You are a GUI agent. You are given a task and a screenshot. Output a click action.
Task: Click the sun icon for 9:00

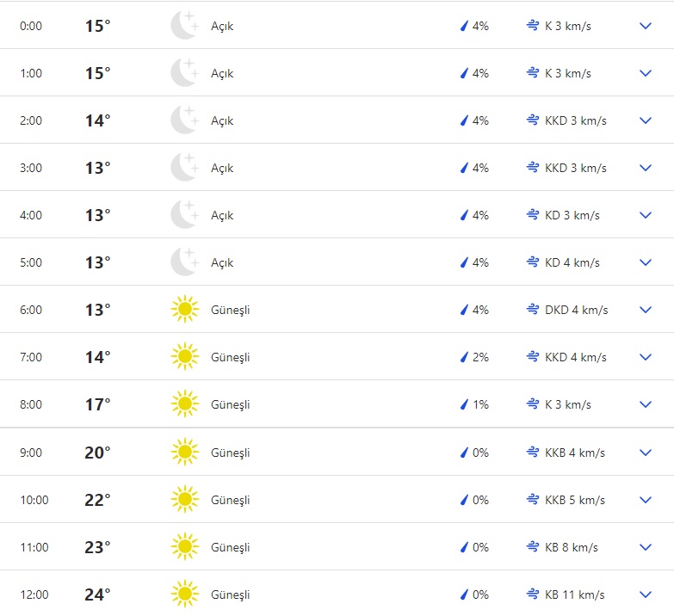184,453
